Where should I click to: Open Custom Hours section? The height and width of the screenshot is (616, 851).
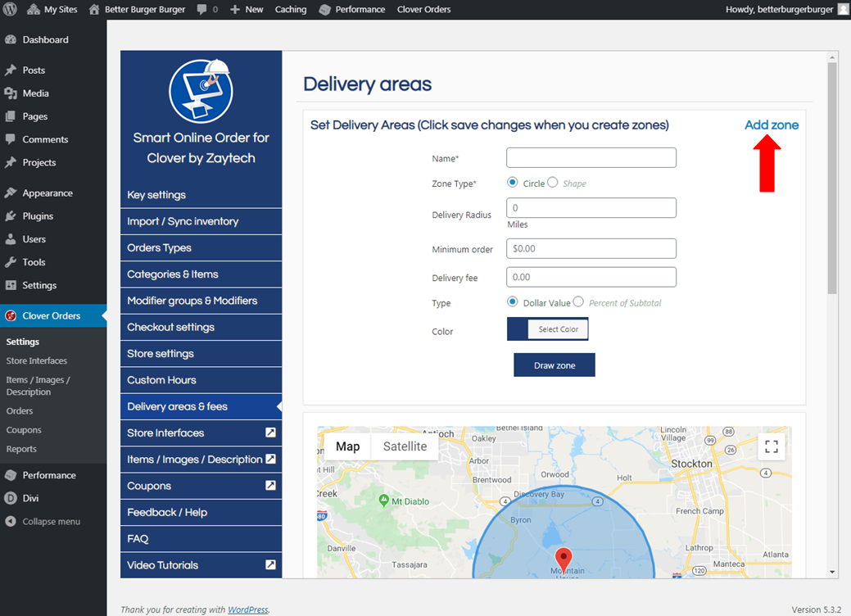click(x=201, y=380)
